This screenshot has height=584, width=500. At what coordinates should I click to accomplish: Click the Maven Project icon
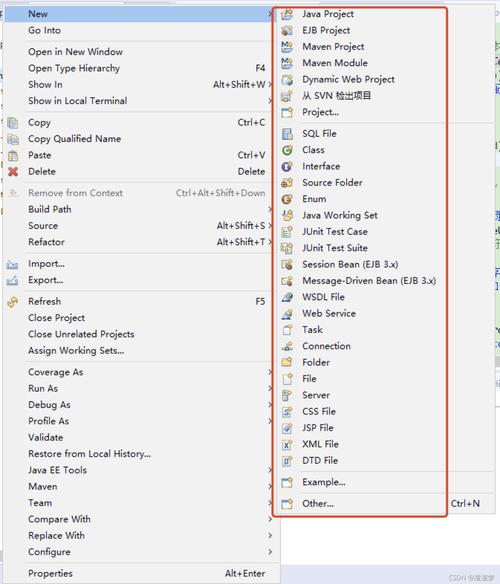(x=287, y=47)
